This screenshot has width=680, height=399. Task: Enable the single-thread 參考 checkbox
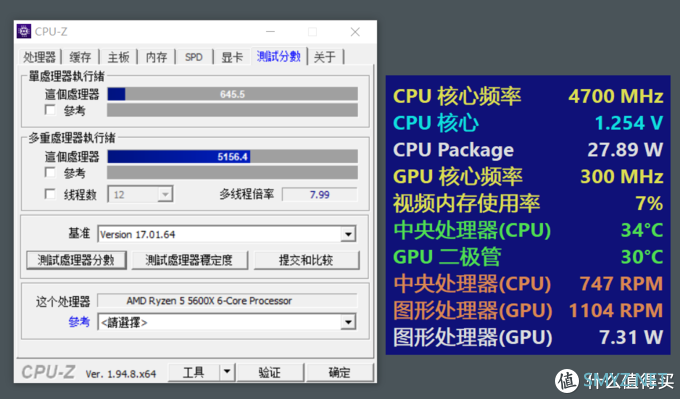click(x=50, y=110)
